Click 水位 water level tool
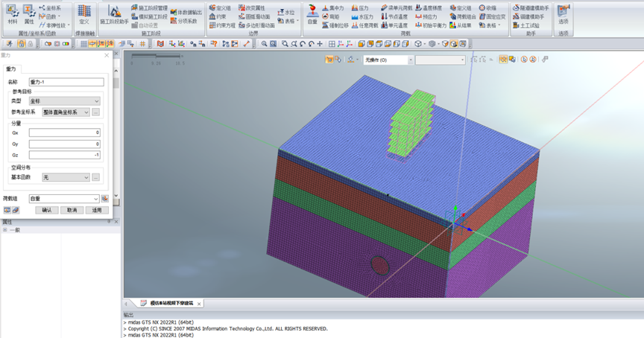Viewport: 644px width, 338px height. coord(286,13)
